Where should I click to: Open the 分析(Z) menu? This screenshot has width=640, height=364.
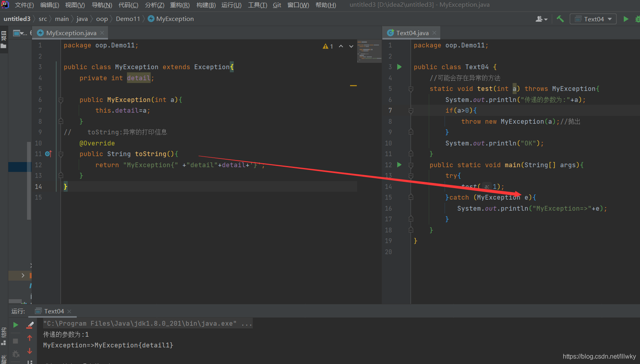pos(155,5)
